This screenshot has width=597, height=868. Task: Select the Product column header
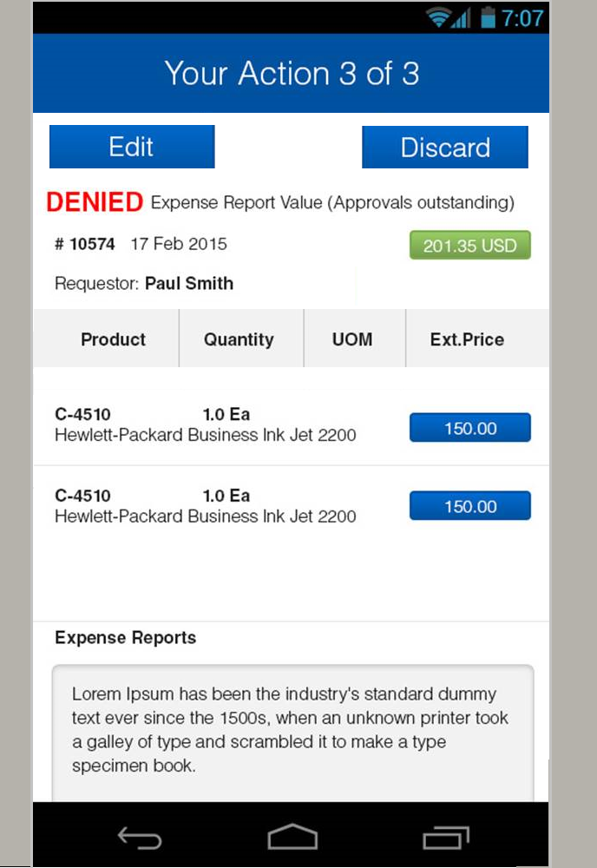point(113,339)
